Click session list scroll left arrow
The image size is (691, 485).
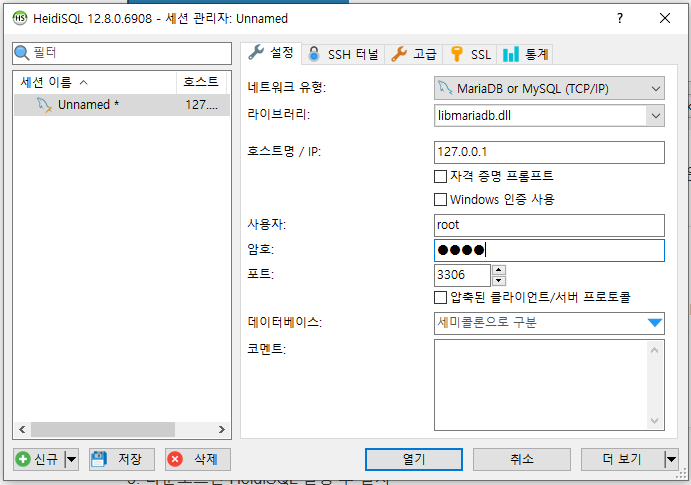click(x=22, y=429)
